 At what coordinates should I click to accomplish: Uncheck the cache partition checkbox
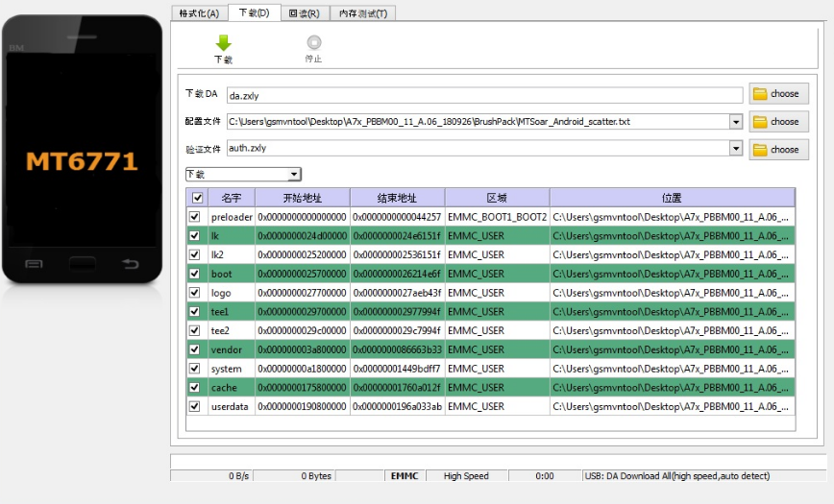pyautogui.click(x=195, y=388)
